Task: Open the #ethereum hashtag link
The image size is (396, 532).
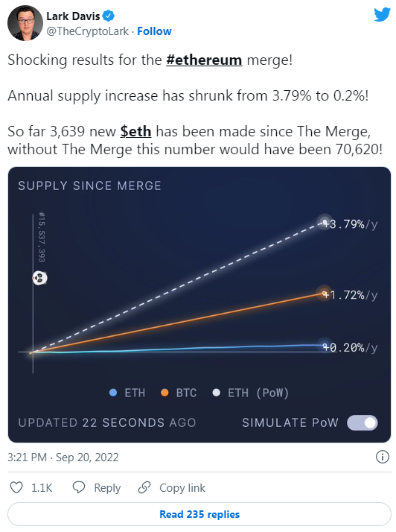Action: [204, 60]
